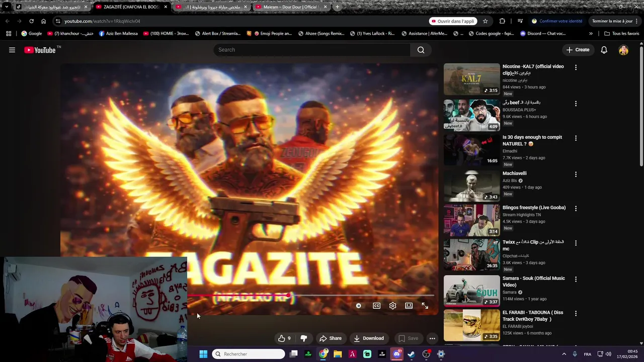Switch to Makram – Dour Dour tab
The height and width of the screenshot is (362, 644).
291,7
